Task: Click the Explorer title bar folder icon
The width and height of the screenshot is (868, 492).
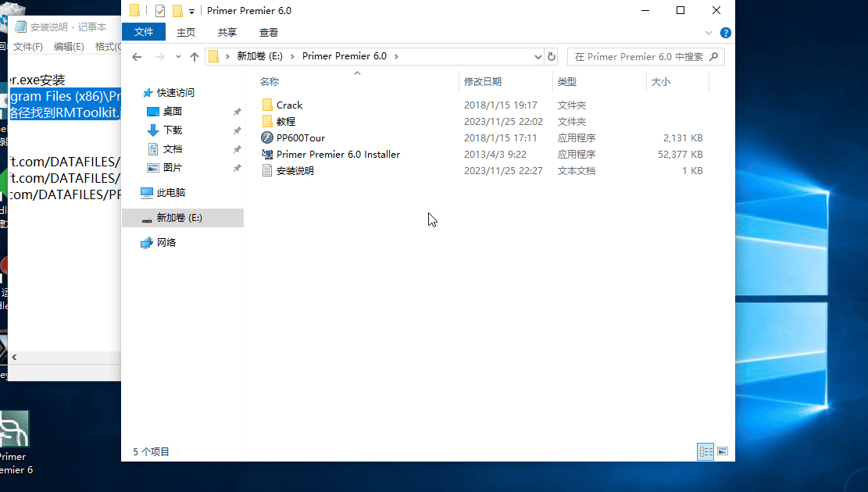Action: click(x=134, y=10)
